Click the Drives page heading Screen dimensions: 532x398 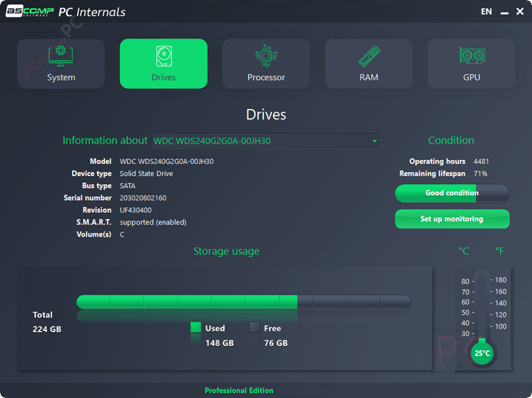tap(266, 114)
